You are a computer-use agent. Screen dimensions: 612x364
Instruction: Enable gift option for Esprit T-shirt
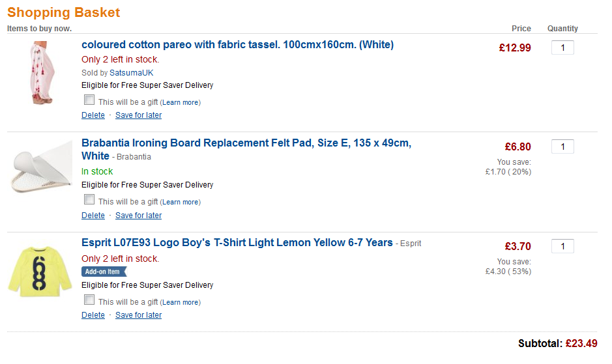(89, 300)
